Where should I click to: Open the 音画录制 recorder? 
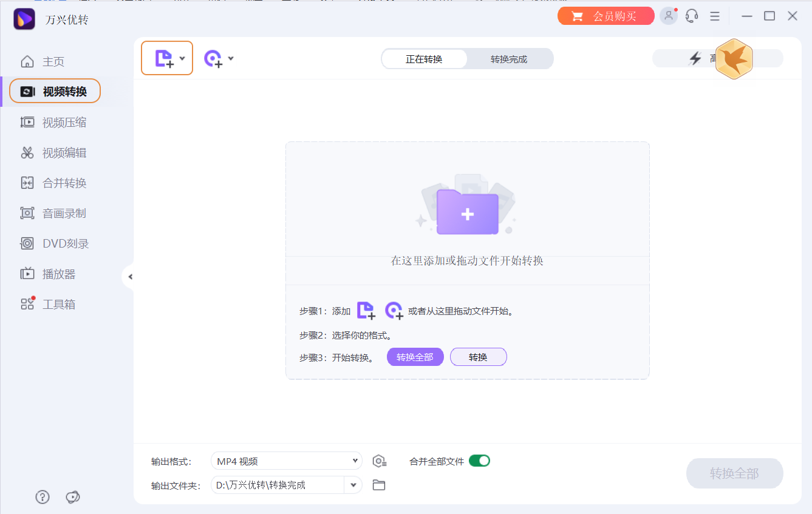[55, 213]
